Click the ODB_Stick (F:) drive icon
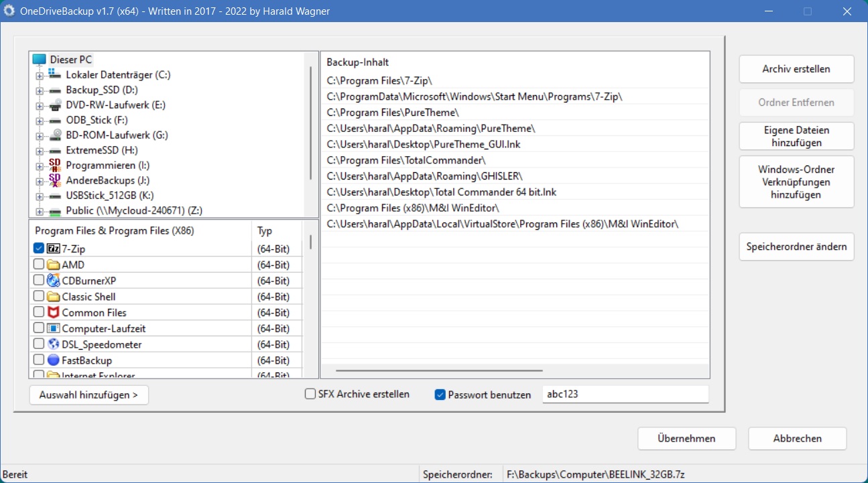The height and width of the screenshot is (483, 868). click(x=56, y=120)
